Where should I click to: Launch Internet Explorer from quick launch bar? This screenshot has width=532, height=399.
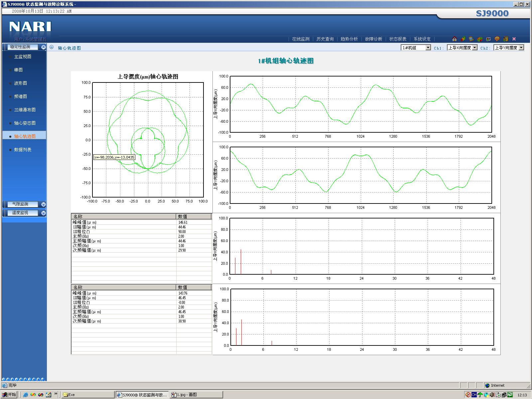click(x=25, y=395)
